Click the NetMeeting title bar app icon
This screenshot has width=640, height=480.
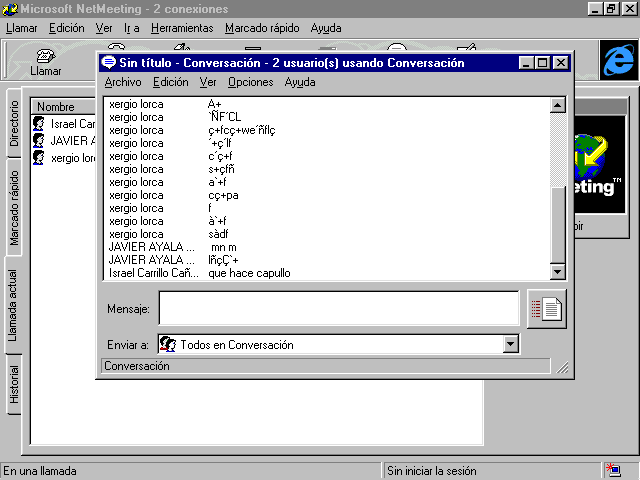pos(10,9)
